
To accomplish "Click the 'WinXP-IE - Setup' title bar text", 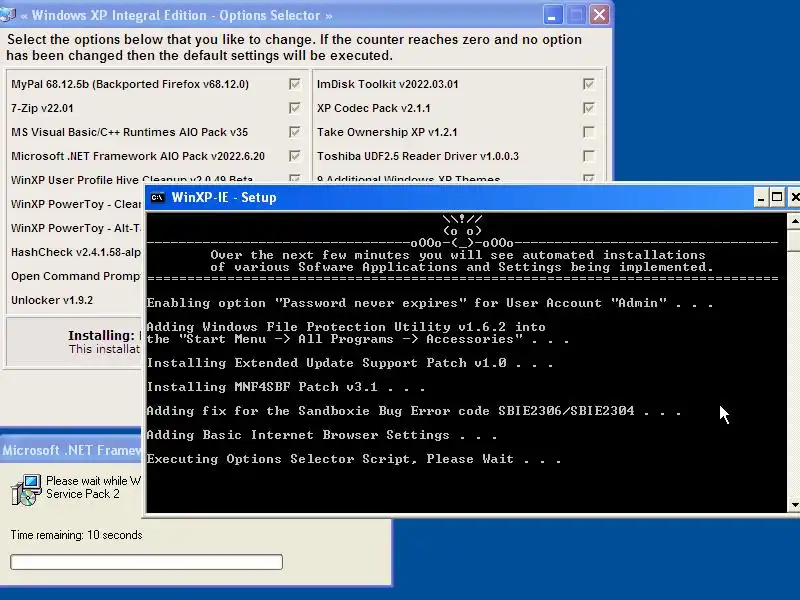I will pyautogui.click(x=224, y=197).
